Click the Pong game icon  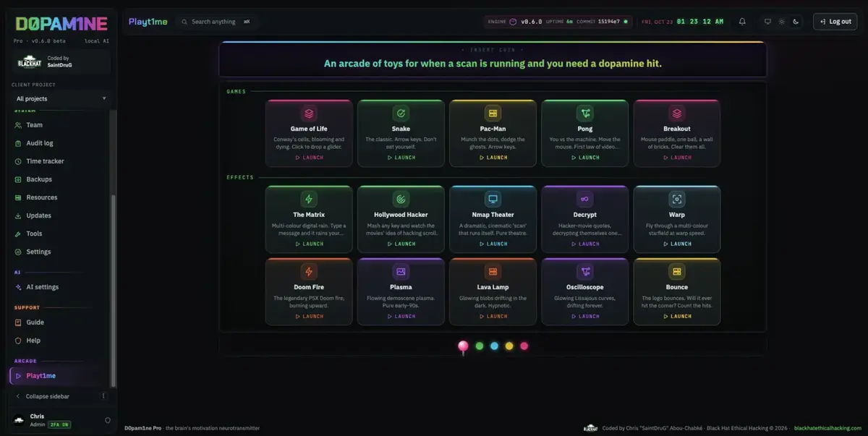pyautogui.click(x=584, y=114)
